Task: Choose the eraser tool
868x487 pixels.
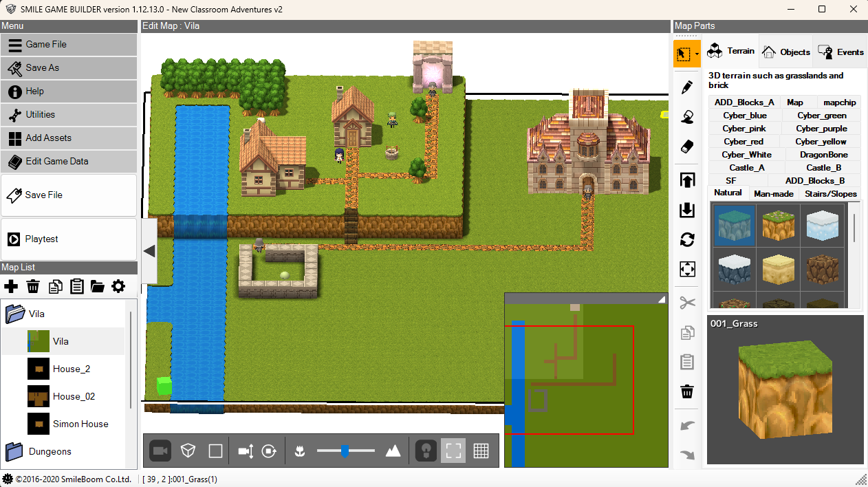Action: (686, 147)
